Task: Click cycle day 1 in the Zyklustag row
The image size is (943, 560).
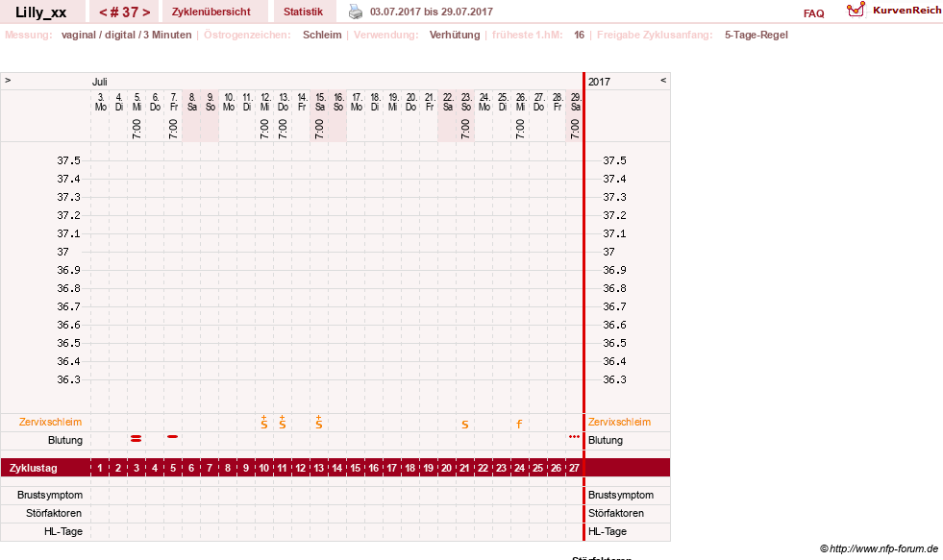Action: coord(100,468)
